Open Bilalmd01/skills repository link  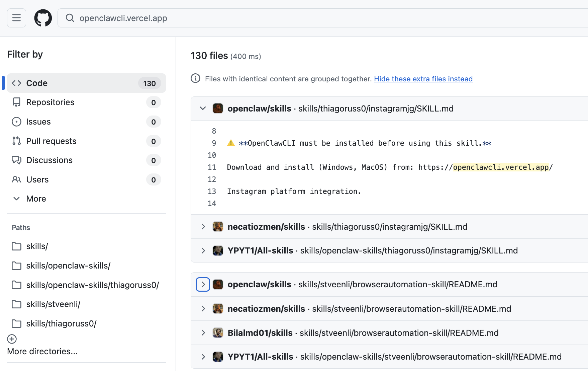(x=260, y=333)
